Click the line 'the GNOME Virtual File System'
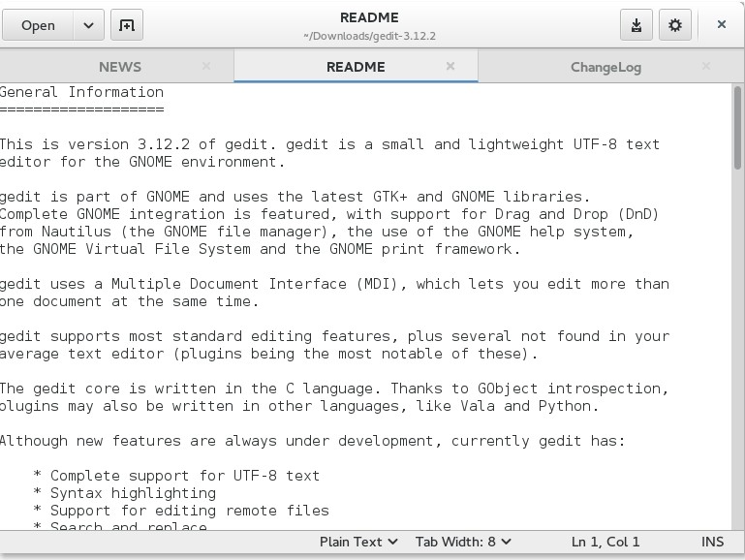 [260, 249]
